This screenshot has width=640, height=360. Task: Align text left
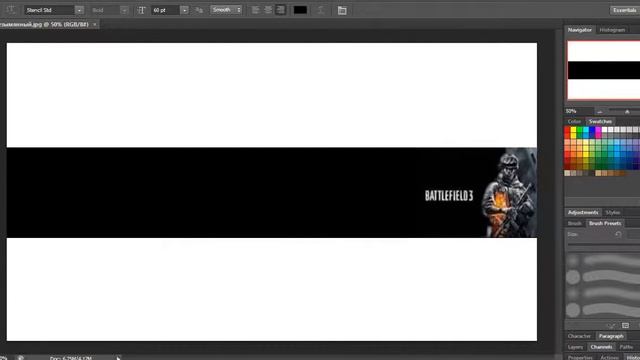[x=255, y=10]
